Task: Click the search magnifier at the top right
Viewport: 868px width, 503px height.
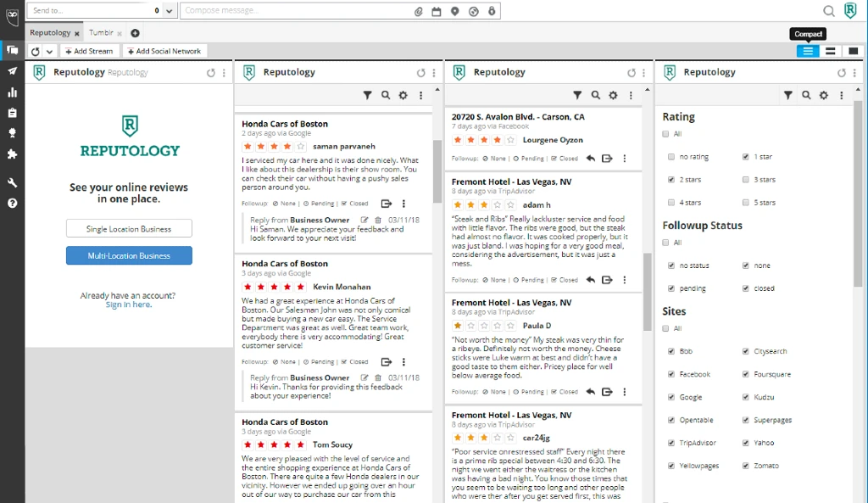Action: pyautogui.click(x=829, y=10)
